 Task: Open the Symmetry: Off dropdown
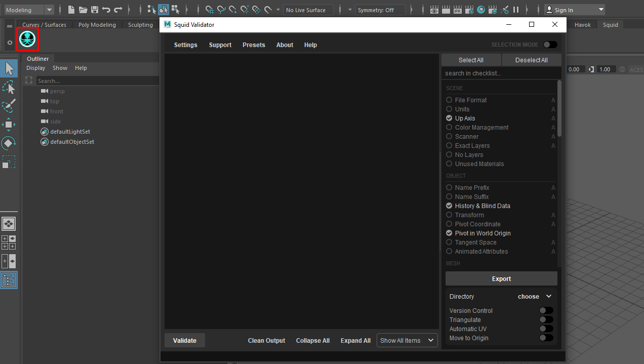[x=380, y=10]
